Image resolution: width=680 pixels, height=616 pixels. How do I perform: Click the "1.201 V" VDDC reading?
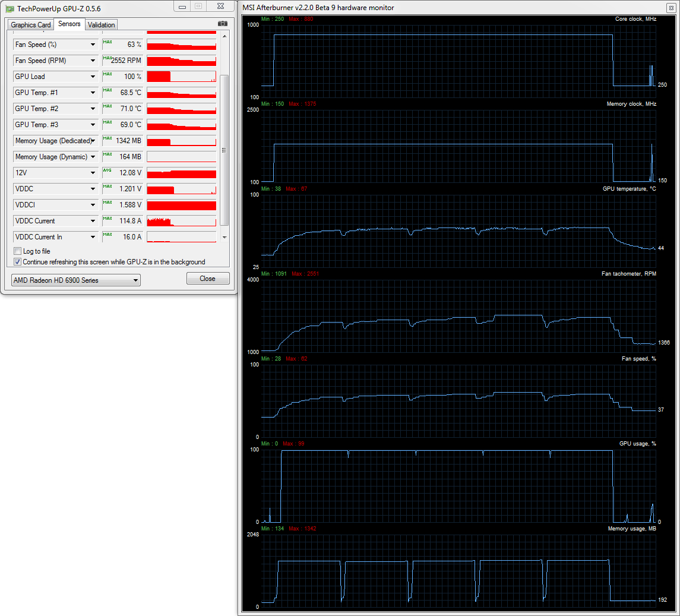131,189
